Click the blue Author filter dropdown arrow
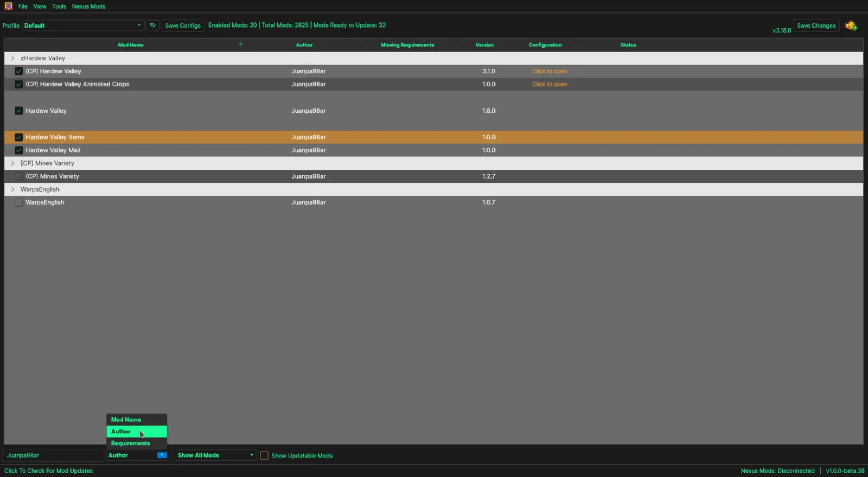Viewport: 868px width, 477px height. tap(162, 455)
